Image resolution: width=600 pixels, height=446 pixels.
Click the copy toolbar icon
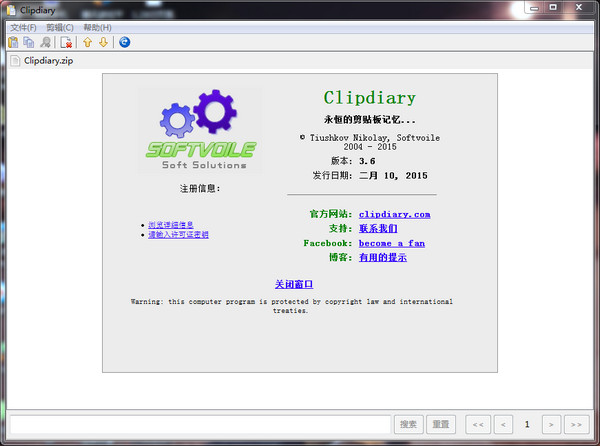[x=29, y=42]
